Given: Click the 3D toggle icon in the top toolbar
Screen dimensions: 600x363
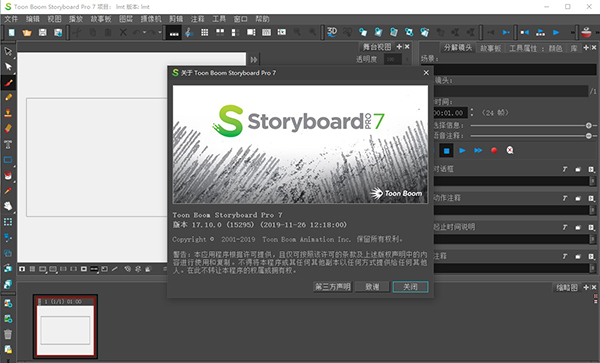Looking at the screenshot, I should click(x=332, y=32).
